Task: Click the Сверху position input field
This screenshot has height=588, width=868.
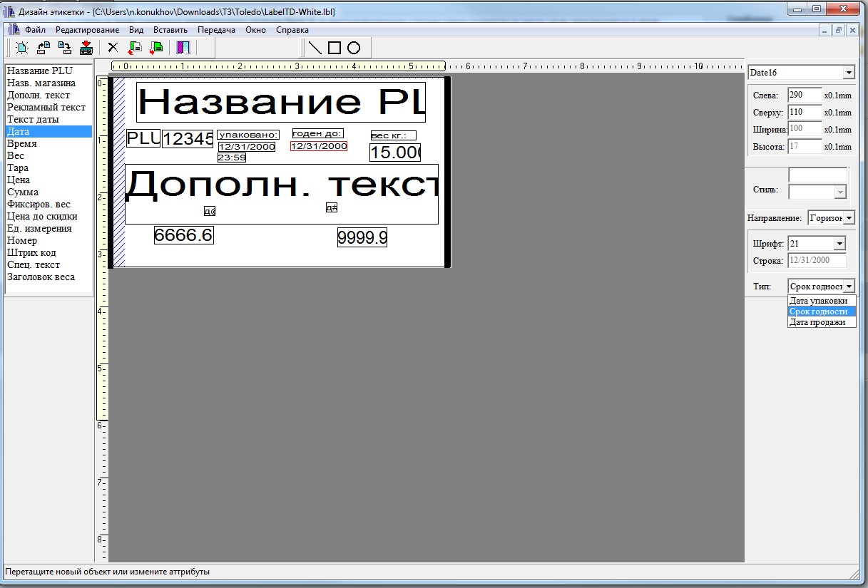Action: (805, 112)
